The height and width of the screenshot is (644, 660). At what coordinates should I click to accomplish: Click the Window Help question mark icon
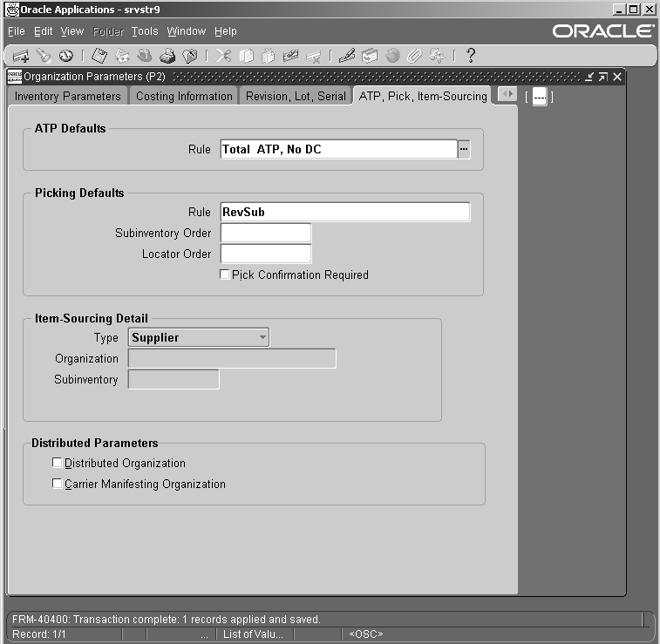click(471, 56)
